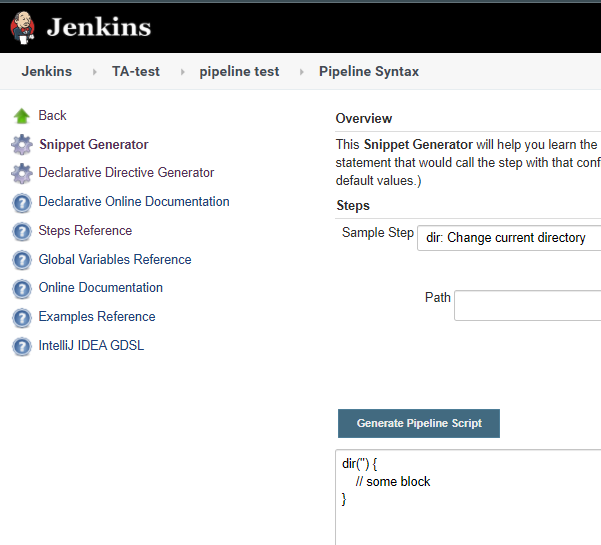This screenshot has height=545, width=601.
Task: Expand breadcrumb arrow after TA-test
Action: (182, 72)
